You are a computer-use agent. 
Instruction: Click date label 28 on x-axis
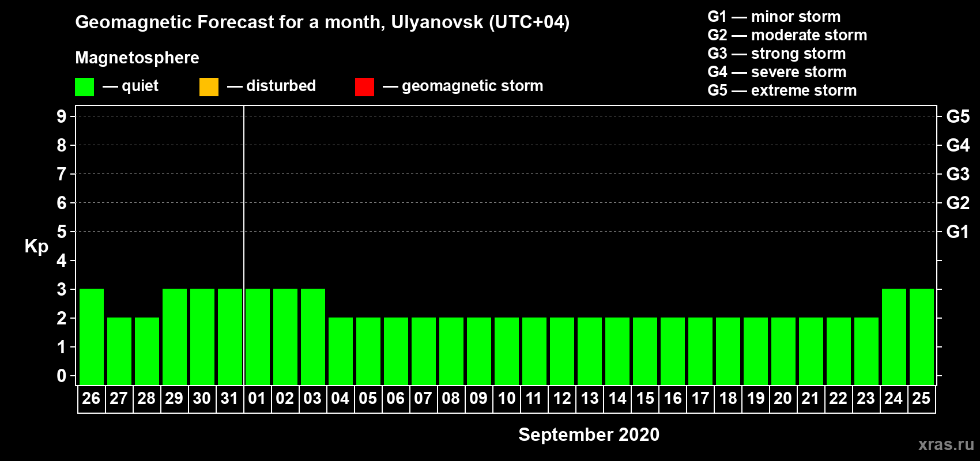pyautogui.click(x=146, y=399)
